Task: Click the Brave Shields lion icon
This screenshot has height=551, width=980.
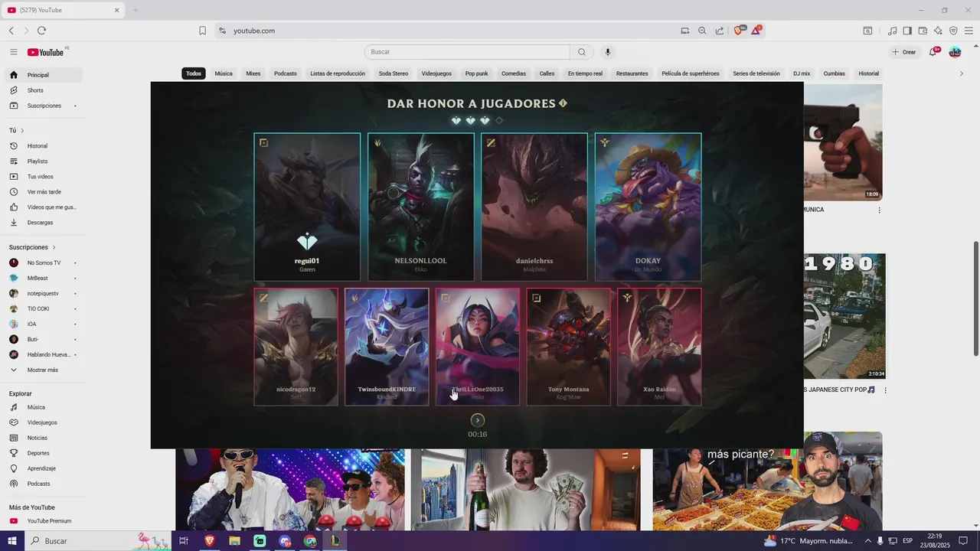Action: click(739, 31)
